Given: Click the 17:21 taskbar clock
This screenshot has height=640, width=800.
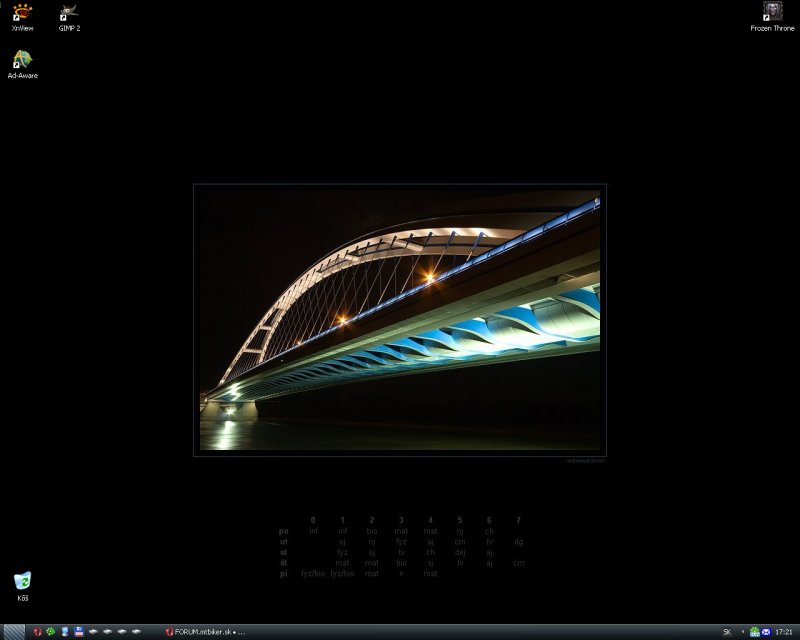Looking at the screenshot, I should pyautogui.click(x=784, y=632).
